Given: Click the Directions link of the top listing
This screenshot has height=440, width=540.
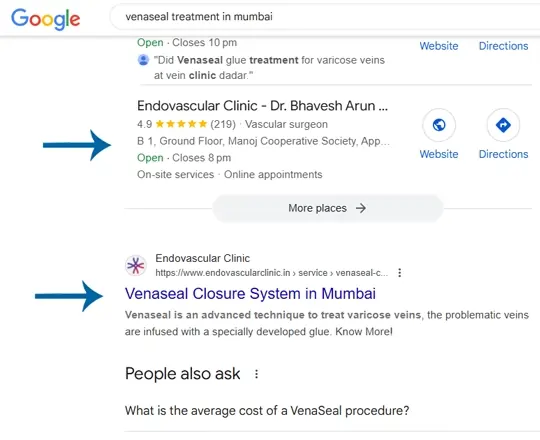Looking at the screenshot, I should tap(503, 46).
